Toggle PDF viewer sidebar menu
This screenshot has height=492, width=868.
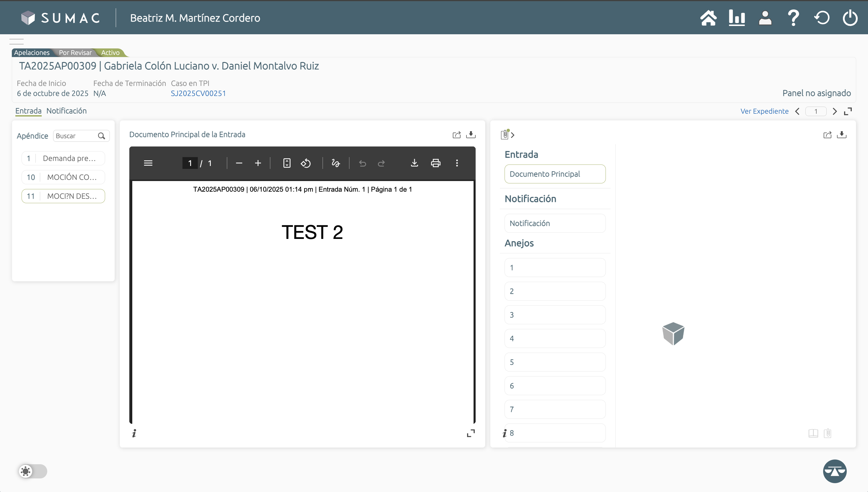click(148, 163)
